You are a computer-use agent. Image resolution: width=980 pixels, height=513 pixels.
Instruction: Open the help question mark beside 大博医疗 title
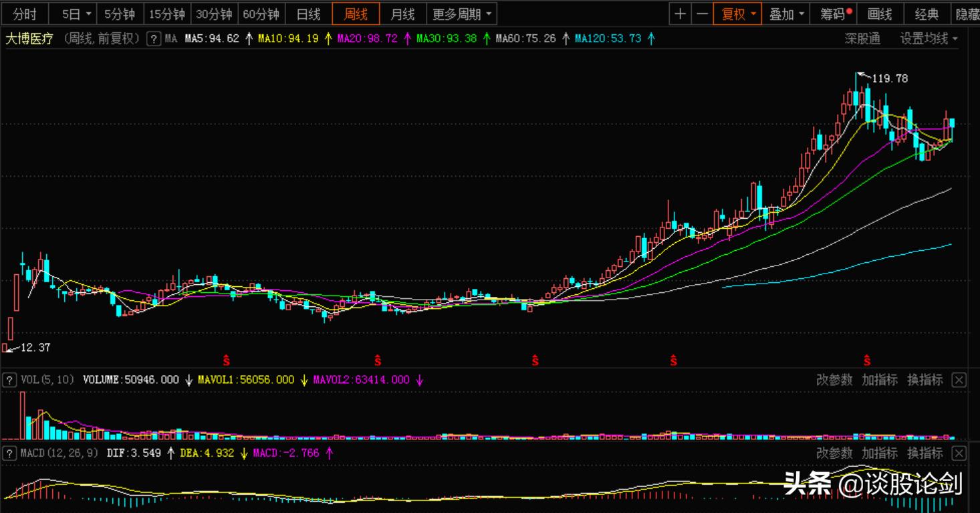(154, 39)
